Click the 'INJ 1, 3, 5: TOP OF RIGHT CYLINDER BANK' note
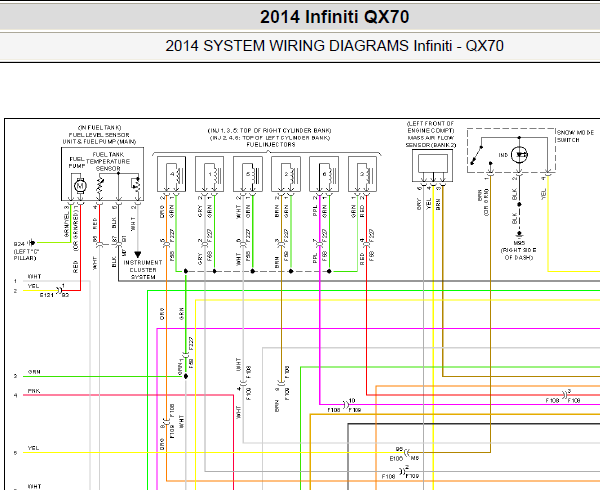 click(269, 130)
